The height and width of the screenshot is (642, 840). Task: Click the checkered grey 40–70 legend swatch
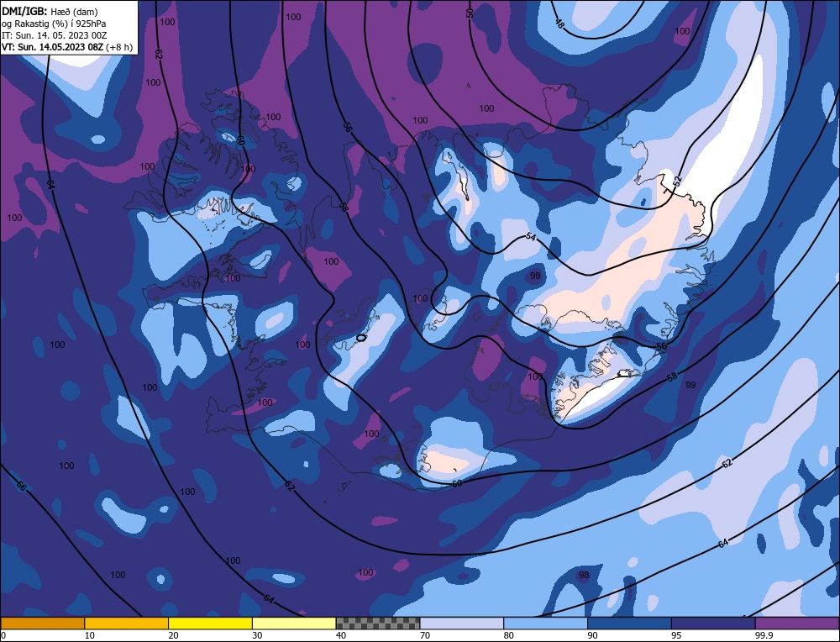click(378, 624)
